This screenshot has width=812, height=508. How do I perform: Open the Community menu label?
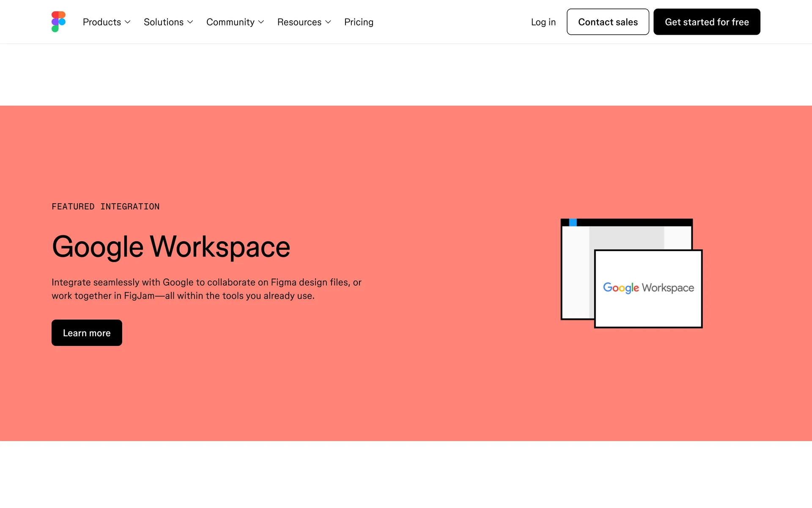(x=230, y=22)
